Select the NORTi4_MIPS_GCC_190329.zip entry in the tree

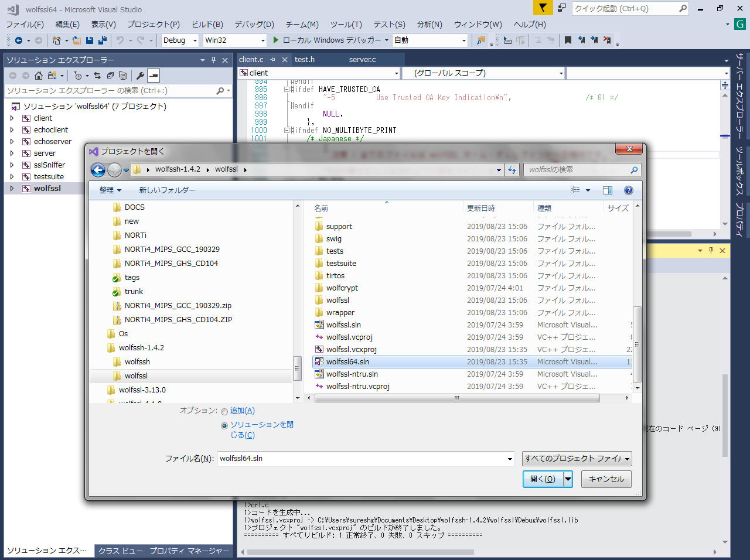click(x=178, y=306)
